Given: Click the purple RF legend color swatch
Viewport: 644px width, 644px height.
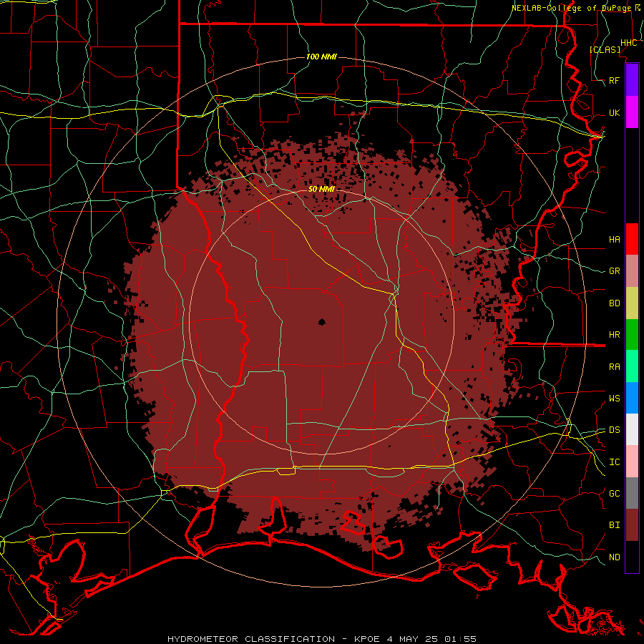Looking at the screenshot, I should (x=632, y=80).
